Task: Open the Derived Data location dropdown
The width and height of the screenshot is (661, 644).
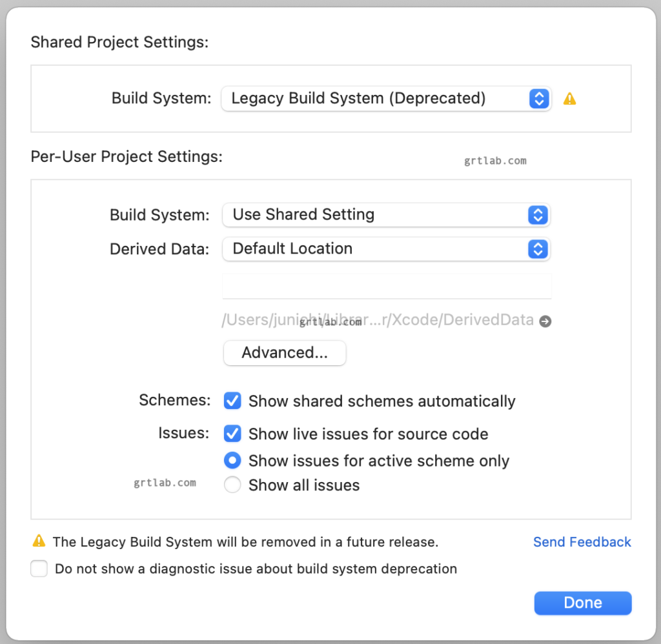Action: (386, 249)
